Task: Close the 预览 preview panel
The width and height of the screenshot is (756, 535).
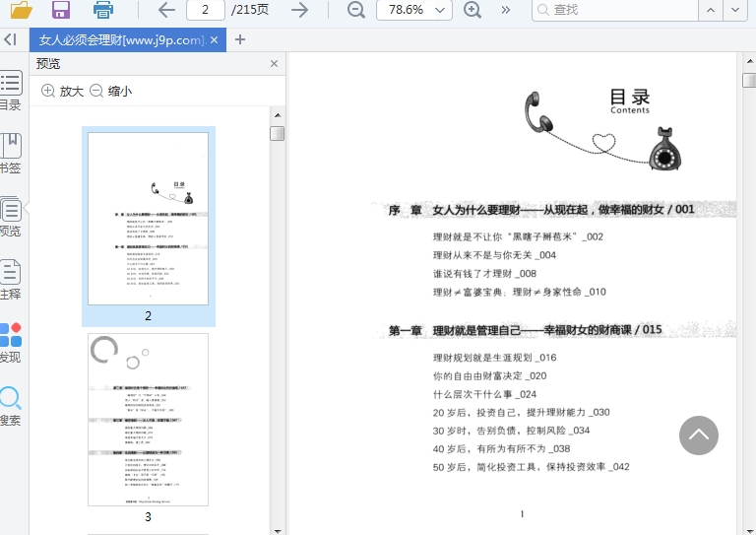Action: tap(274, 64)
